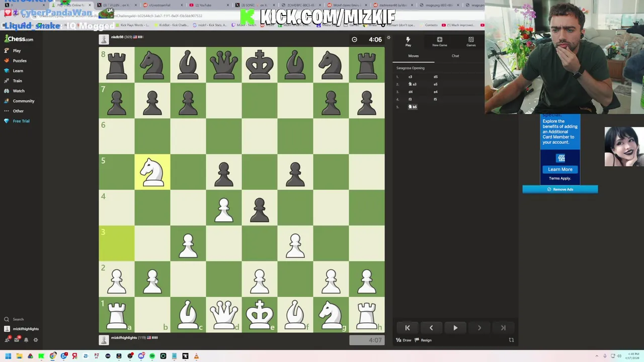Open Puzzles in the Chess.com sidebar
This screenshot has height=362, width=644.
point(16,60)
